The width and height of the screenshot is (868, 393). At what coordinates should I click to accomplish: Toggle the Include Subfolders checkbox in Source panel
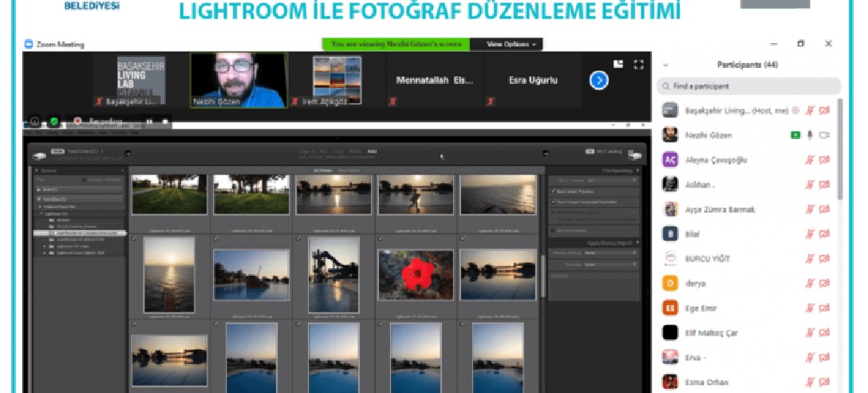84,180
